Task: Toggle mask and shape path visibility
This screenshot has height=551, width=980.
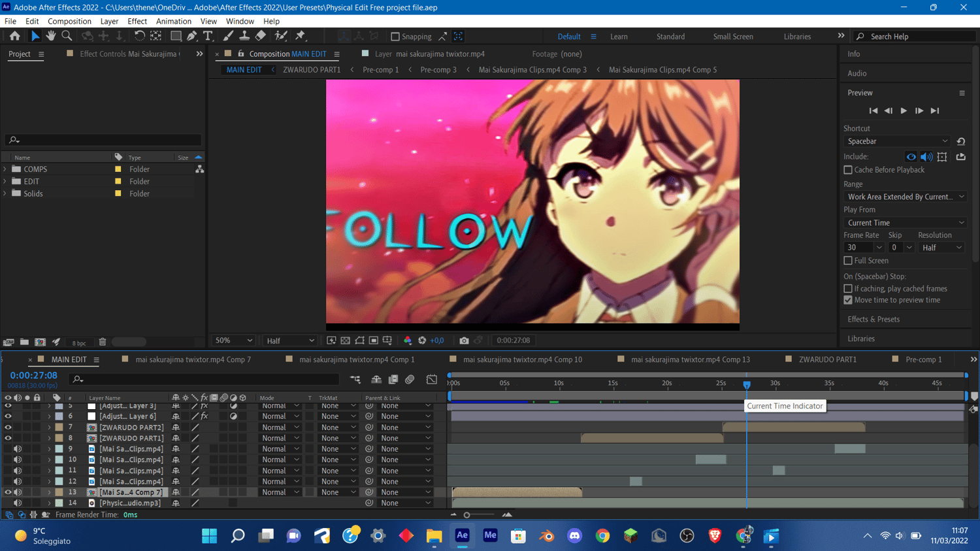Action: coord(360,341)
